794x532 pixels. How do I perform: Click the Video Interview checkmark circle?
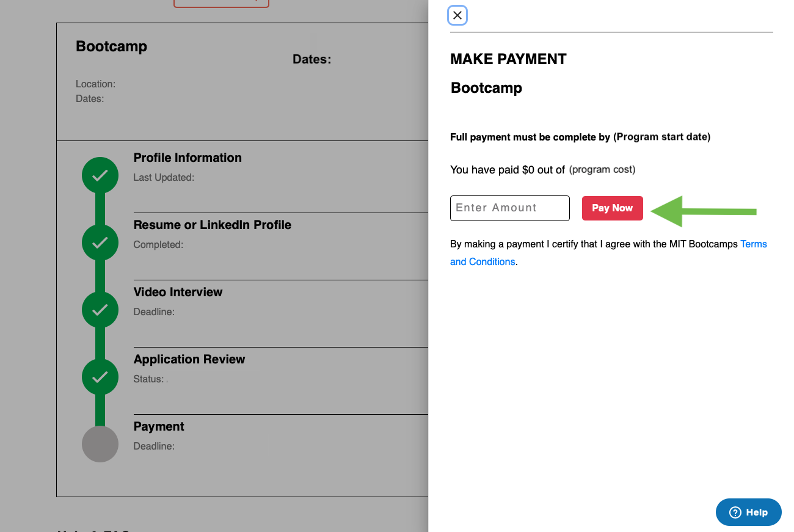tap(100, 310)
